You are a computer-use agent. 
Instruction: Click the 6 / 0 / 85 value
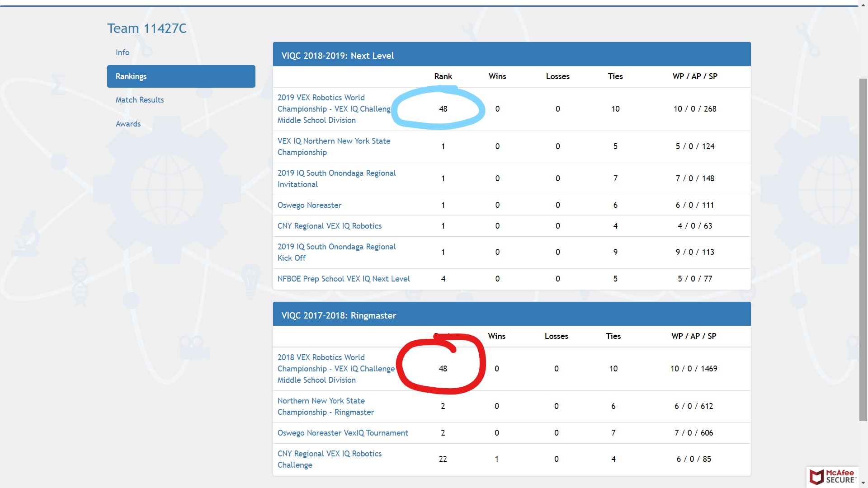[693, 459]
